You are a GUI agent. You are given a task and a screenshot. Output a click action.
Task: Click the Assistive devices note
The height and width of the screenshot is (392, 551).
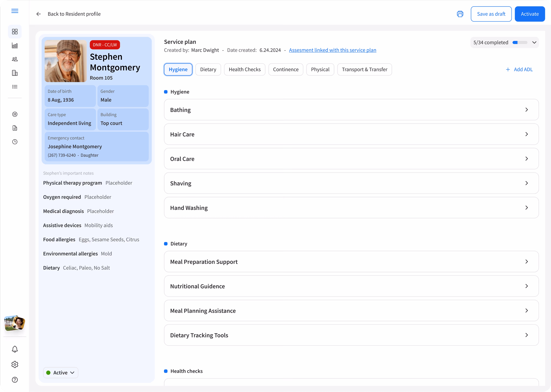(78, 225)
